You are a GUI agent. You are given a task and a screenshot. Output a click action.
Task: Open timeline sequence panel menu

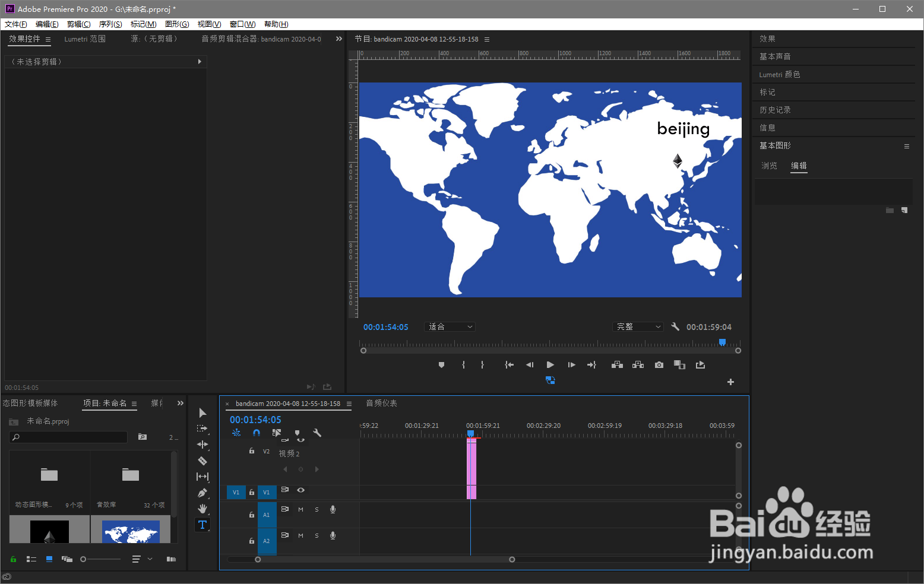pyautogui.click(x=349, y=404)
